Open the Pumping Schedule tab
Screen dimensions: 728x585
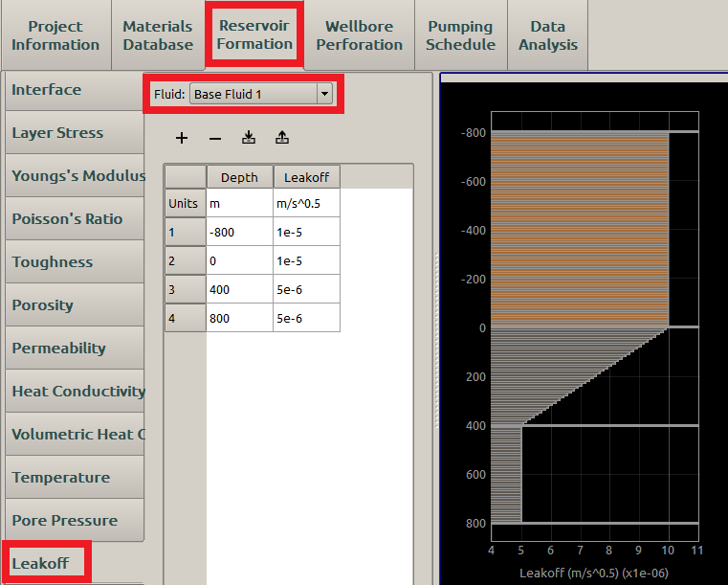tap(460, 35)
